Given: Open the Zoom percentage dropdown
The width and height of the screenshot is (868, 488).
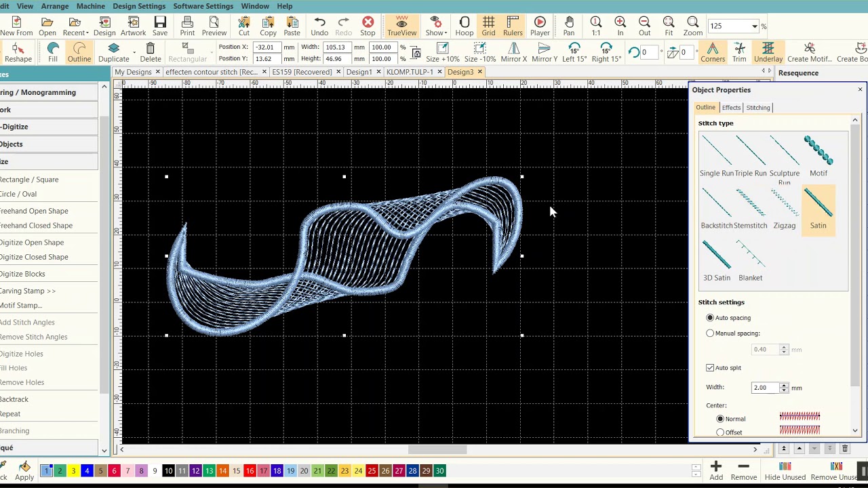Looking at the screenshot, I should point(754,26).
